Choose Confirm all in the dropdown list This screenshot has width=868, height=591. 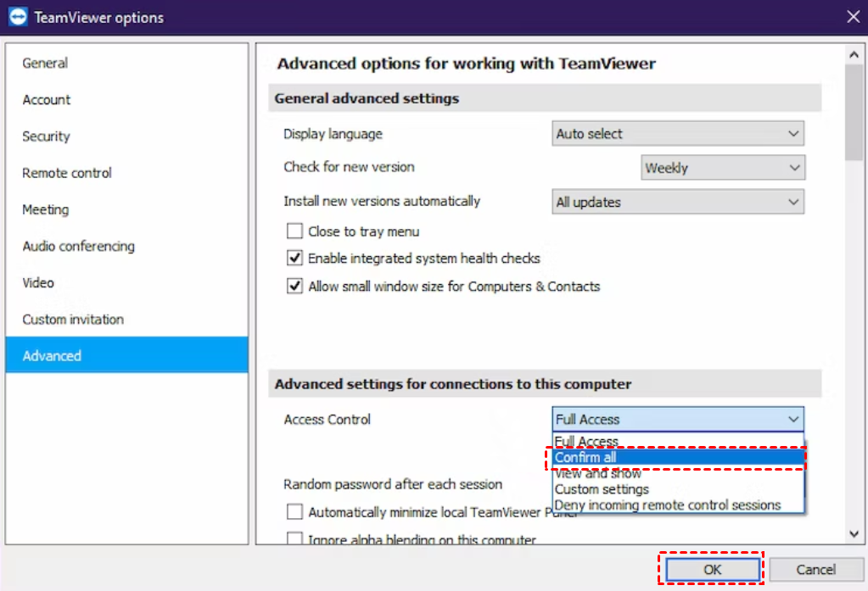click(678, 457)
